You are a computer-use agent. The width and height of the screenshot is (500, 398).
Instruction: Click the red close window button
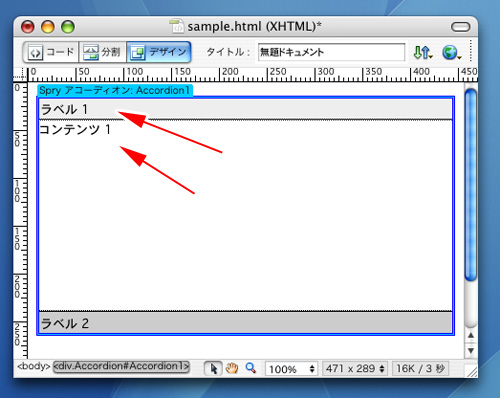pos(28,27)
